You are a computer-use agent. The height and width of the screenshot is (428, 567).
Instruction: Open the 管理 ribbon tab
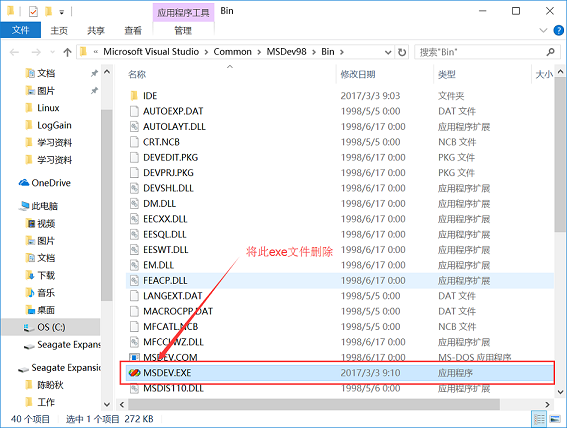(183, 30)
